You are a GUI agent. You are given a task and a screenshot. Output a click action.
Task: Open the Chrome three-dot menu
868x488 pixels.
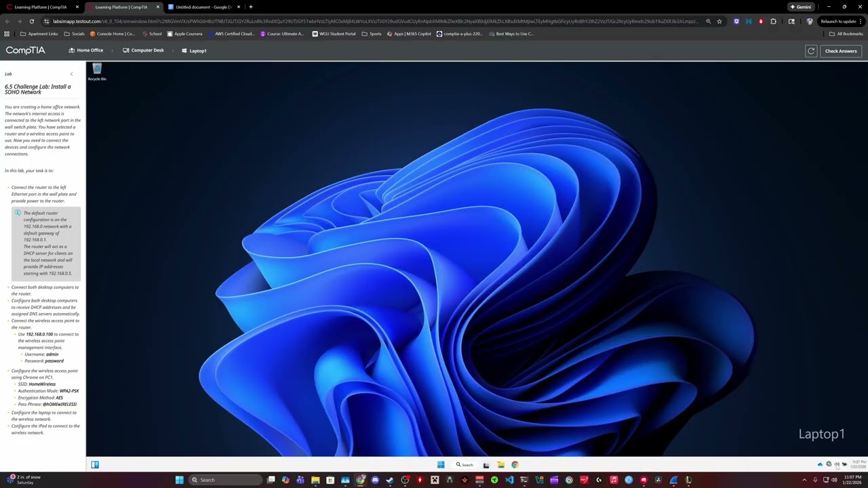coord(861,21)
